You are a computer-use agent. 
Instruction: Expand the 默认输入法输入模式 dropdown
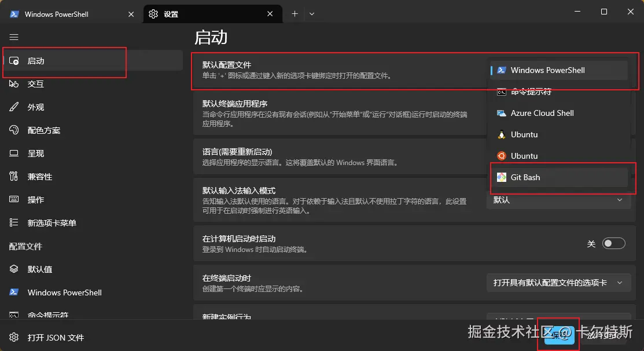point(558,200)
